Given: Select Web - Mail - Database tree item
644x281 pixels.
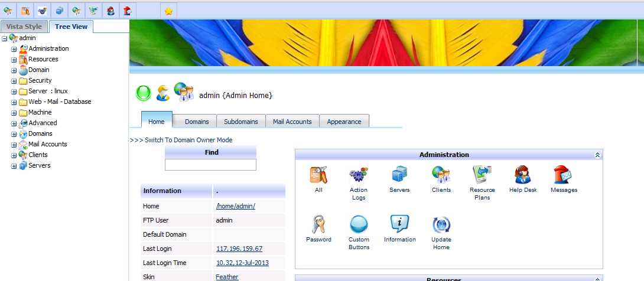Looking at the screenshot, I should (60, 102).
